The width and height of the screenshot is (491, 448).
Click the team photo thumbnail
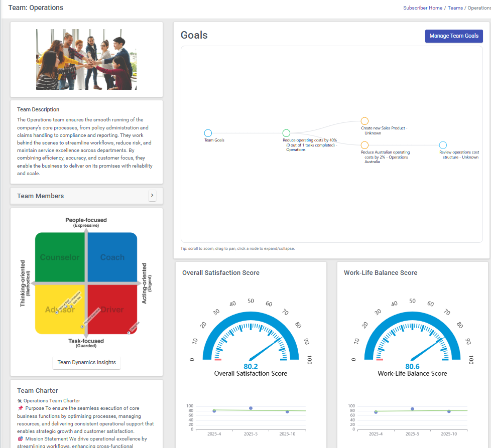coord(86,59)
